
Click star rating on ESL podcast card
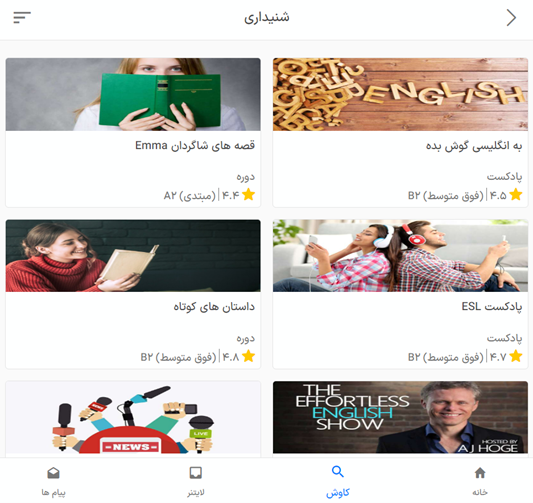coord(516,357)
